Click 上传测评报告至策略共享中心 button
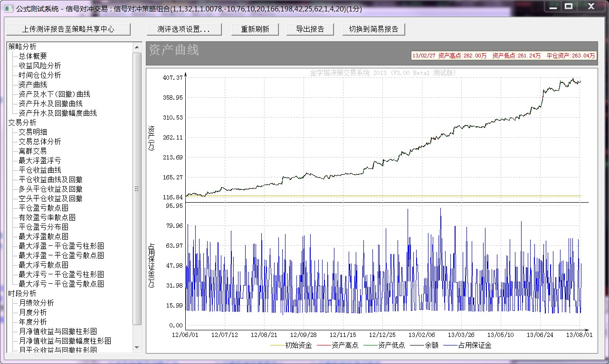 point(68,29)
